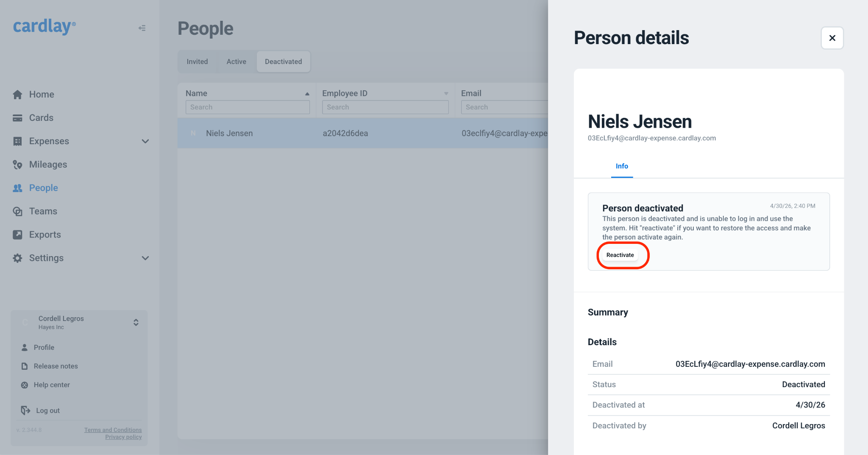
Task: Click the Help center lifebuoy icon
Action: coord(25,385)
